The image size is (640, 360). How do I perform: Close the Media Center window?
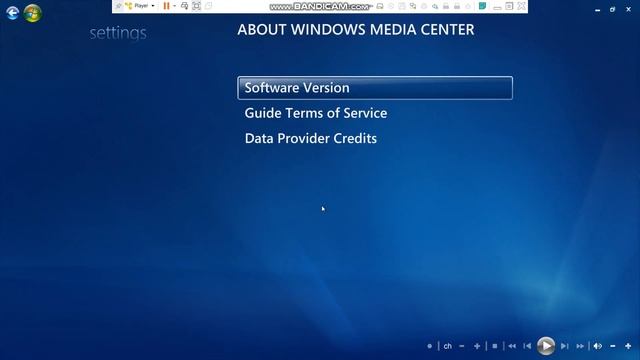(x=628, y=9)
